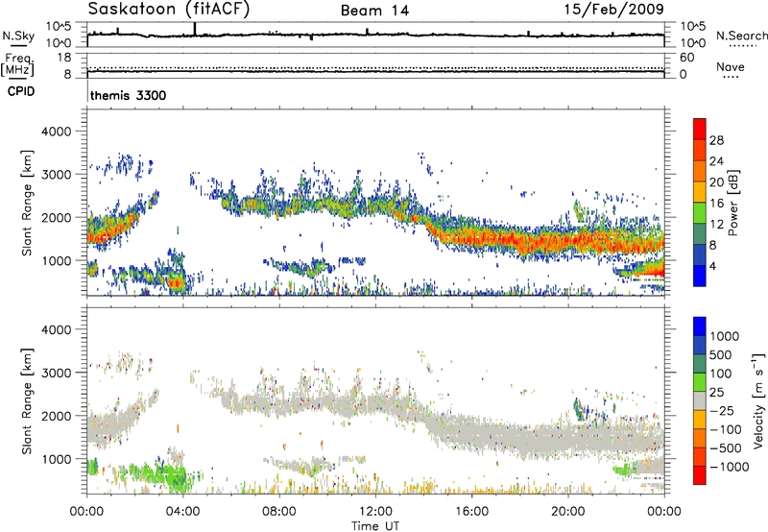Click the '-1000' value on the velocity colorbar

pos(729,467)
